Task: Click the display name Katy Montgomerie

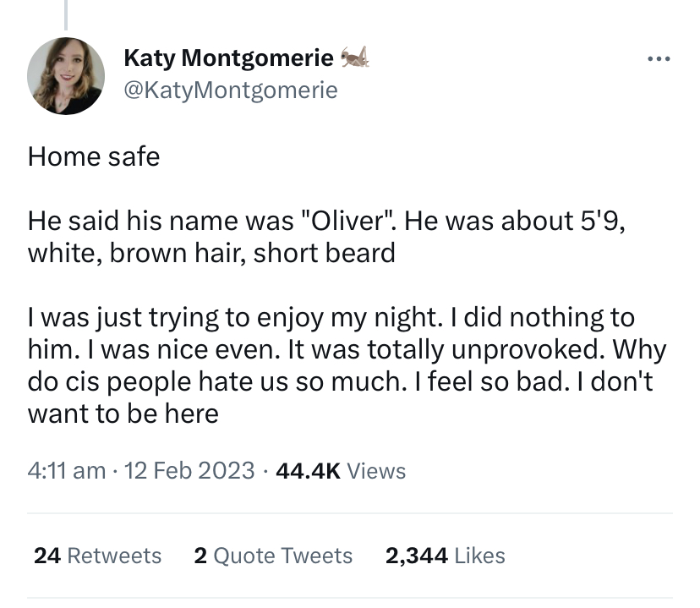Action: point(228,58)
